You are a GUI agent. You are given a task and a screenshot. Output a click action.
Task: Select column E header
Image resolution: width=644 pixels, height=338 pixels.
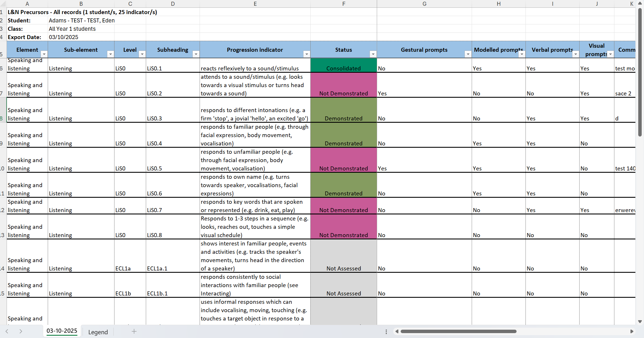(x=255, y=4)
